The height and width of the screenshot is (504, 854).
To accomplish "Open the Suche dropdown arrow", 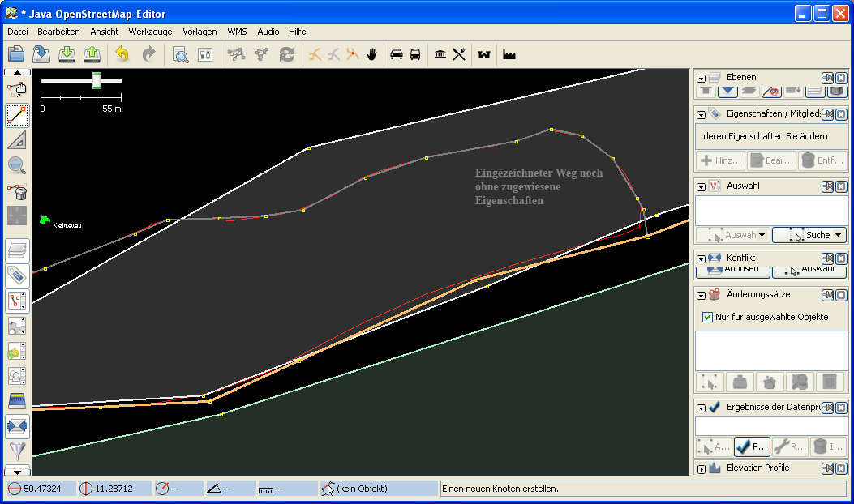I will 839,235.
